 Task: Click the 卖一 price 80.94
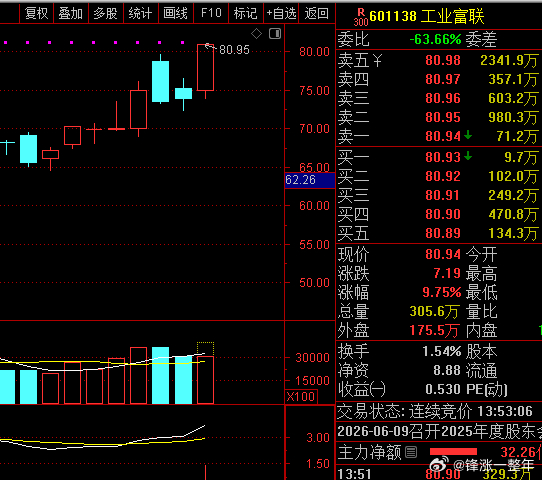tap(443, 137)
